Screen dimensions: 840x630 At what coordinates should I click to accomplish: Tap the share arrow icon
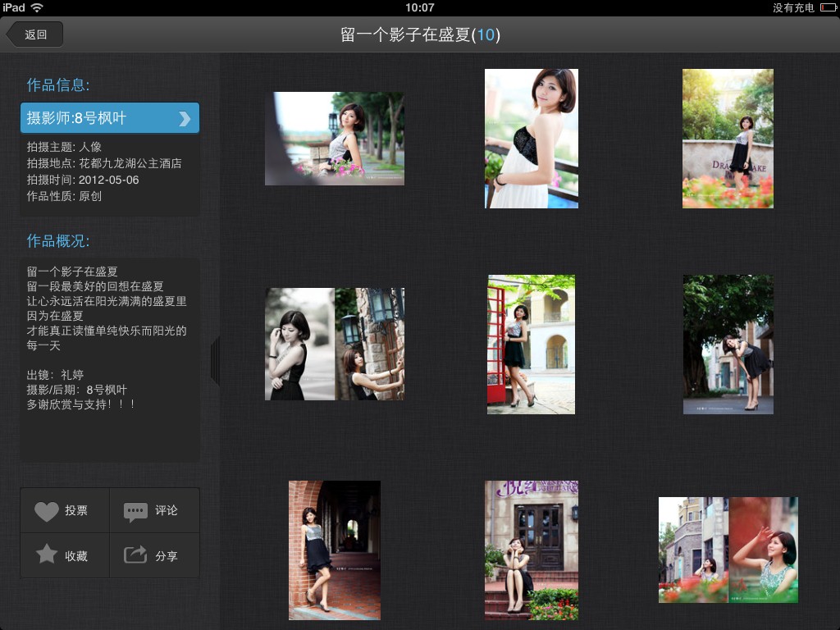pyautogui.click(x=135, y=555)
